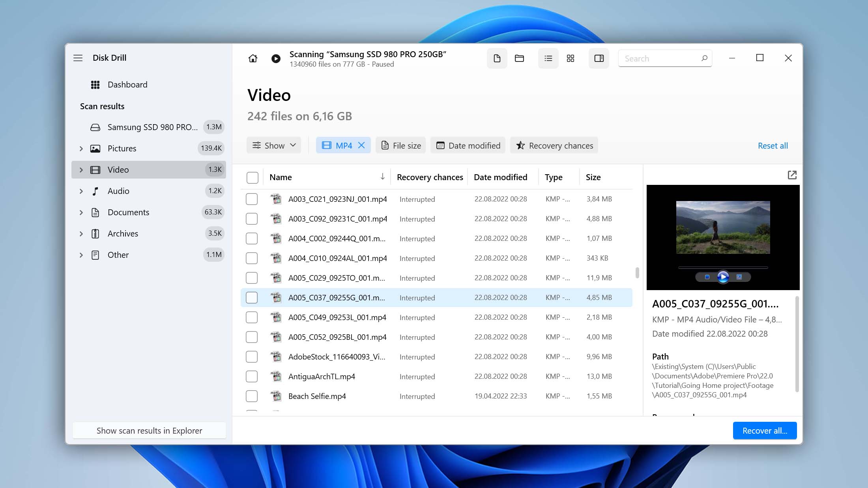The height and width of the screenshot is (488, 868).
Task: Check A003_C092_09231C_001.mp4
Action: tap(252, 219)
